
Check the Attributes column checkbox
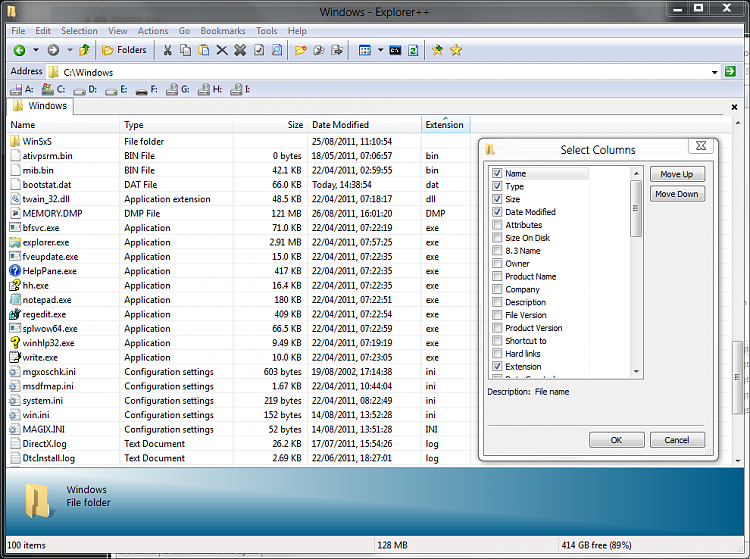point(497,225)
